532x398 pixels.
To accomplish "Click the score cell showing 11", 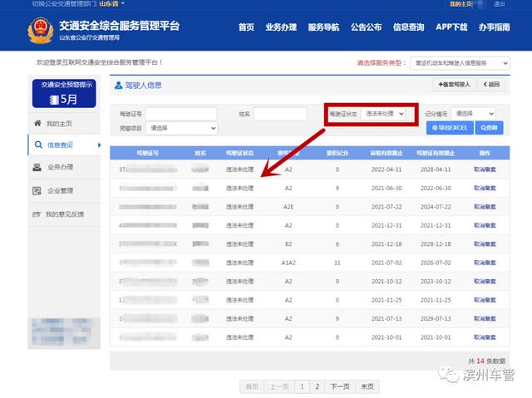I will [337, 263].
